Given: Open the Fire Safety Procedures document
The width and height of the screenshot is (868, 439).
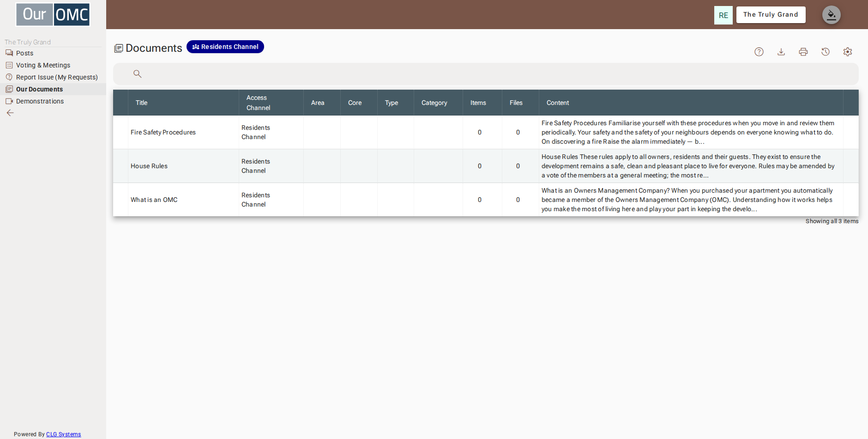Looking at the screenshot, I should coord(163,132).
